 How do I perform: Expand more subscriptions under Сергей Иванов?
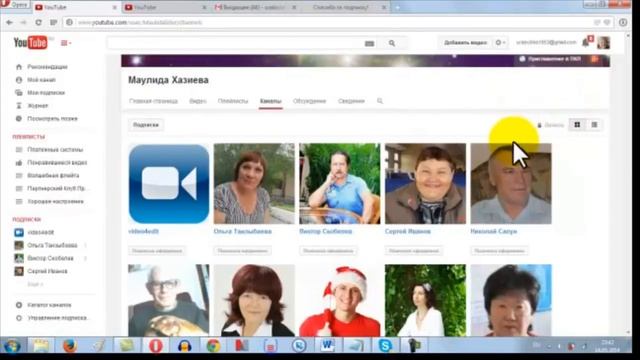35,284
